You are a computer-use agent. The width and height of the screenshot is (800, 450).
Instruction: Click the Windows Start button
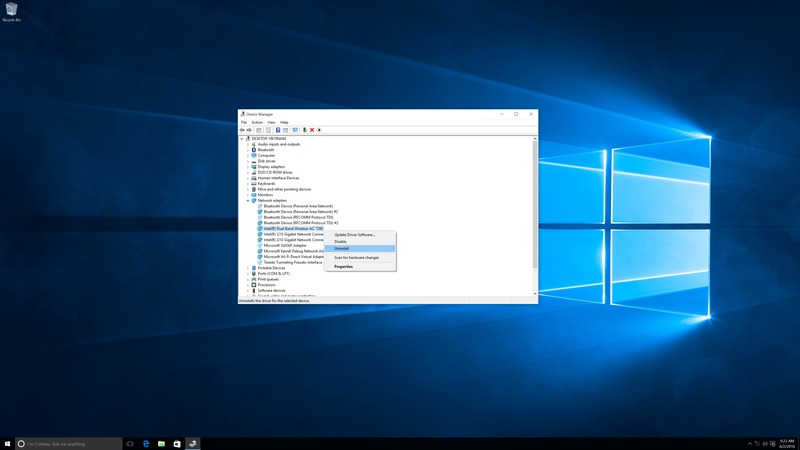8,443
